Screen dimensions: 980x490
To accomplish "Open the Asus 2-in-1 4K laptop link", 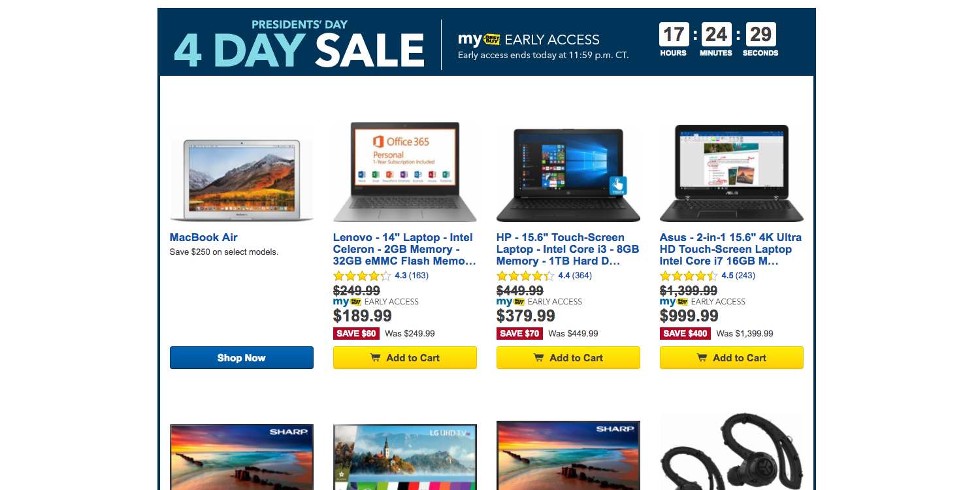I will tap(731, 249).
